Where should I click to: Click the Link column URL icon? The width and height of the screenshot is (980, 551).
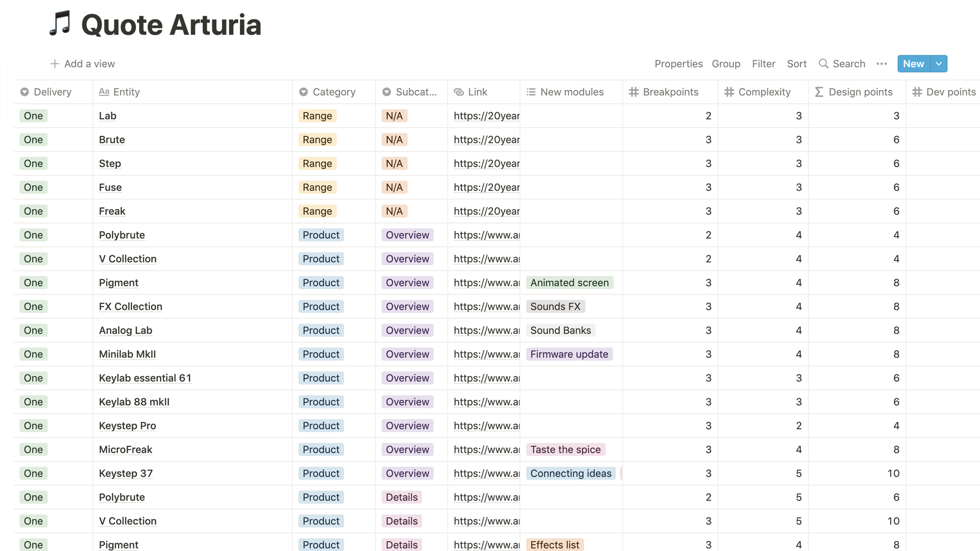coord(459,92)
